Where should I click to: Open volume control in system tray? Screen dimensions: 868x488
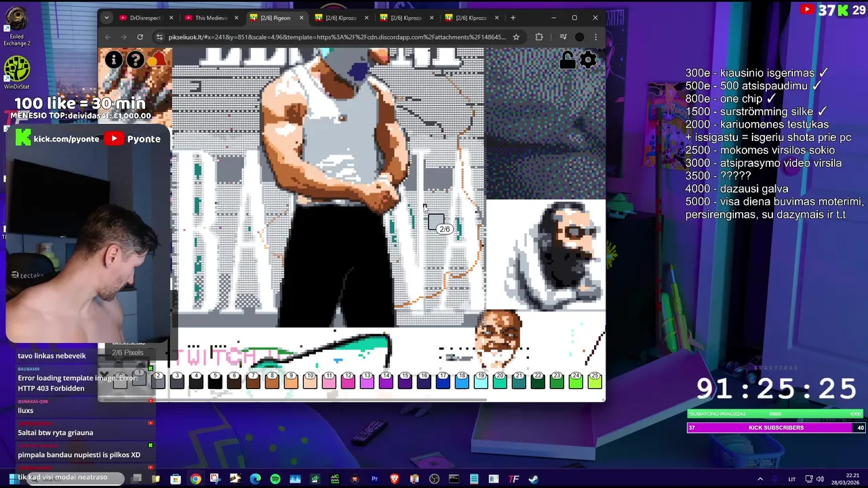click(820, 479)
